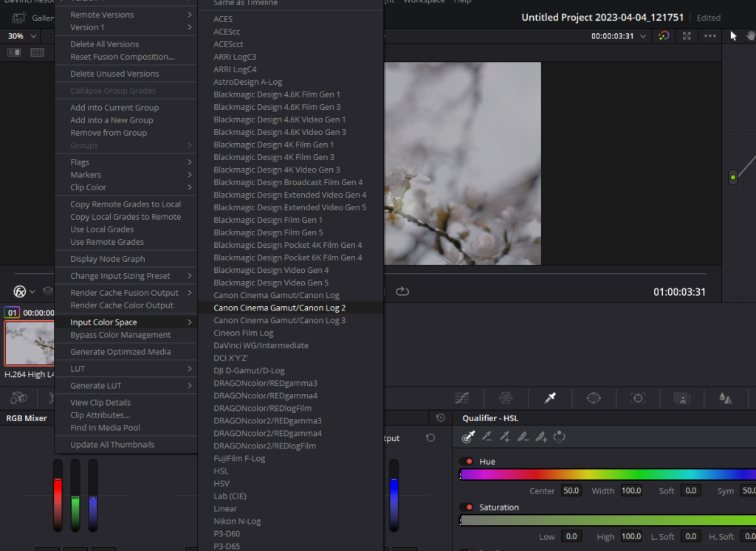
Task: Click the stacked layers icon beside fx
Action: point(48,291)
